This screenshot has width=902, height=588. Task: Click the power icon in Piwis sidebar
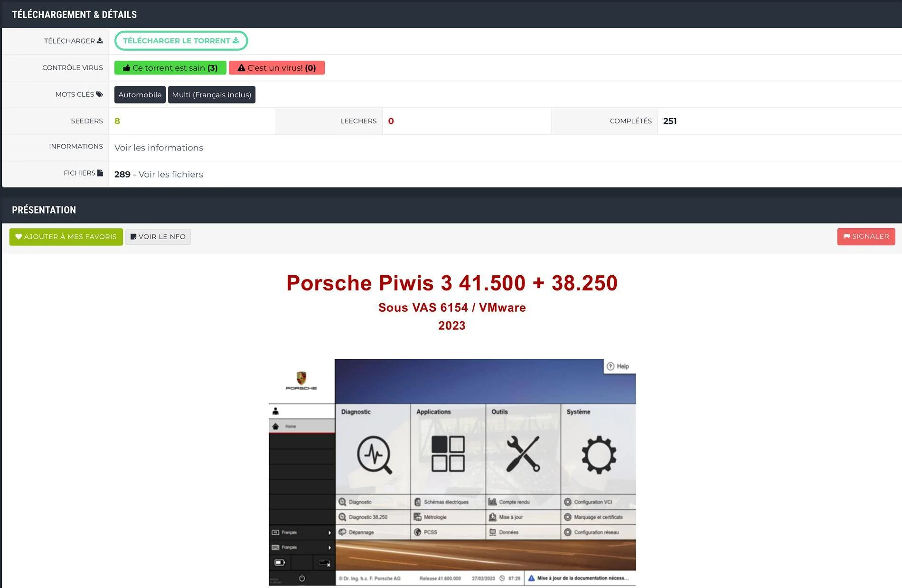pyautogui.click(x=302, y=578)
